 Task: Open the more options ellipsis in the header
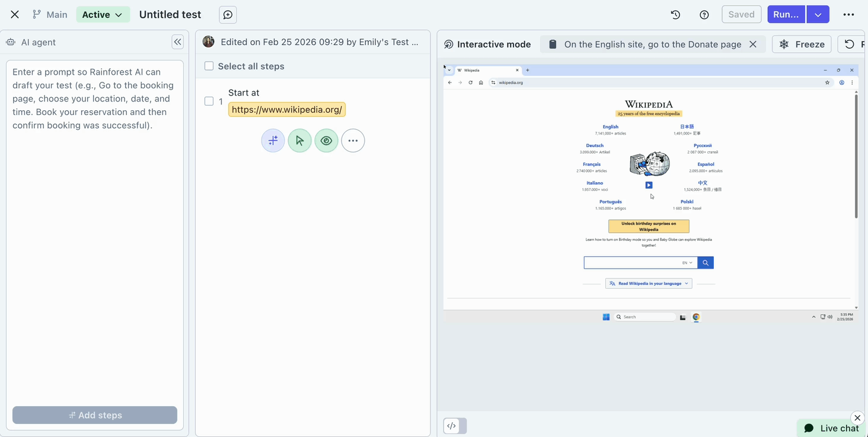pos(848,15)
